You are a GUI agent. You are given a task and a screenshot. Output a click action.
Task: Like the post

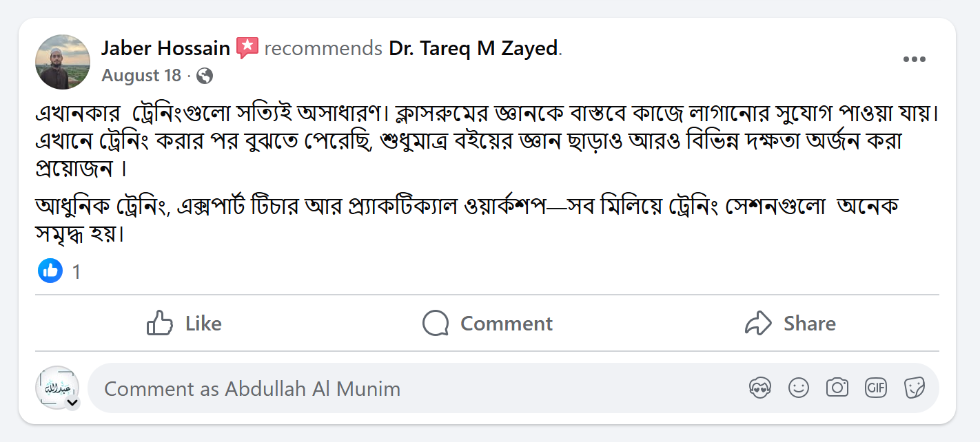point(184,323)
